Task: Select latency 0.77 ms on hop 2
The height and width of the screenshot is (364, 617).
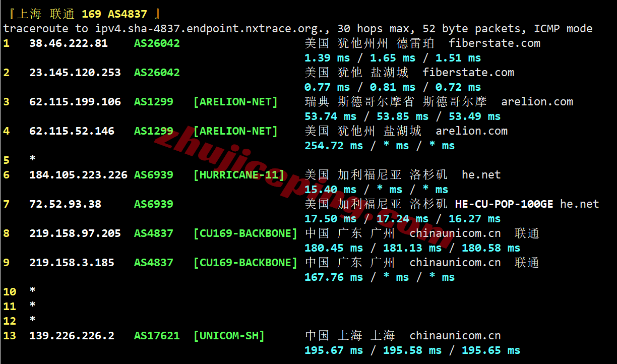Action: click(x=327, y=87)
